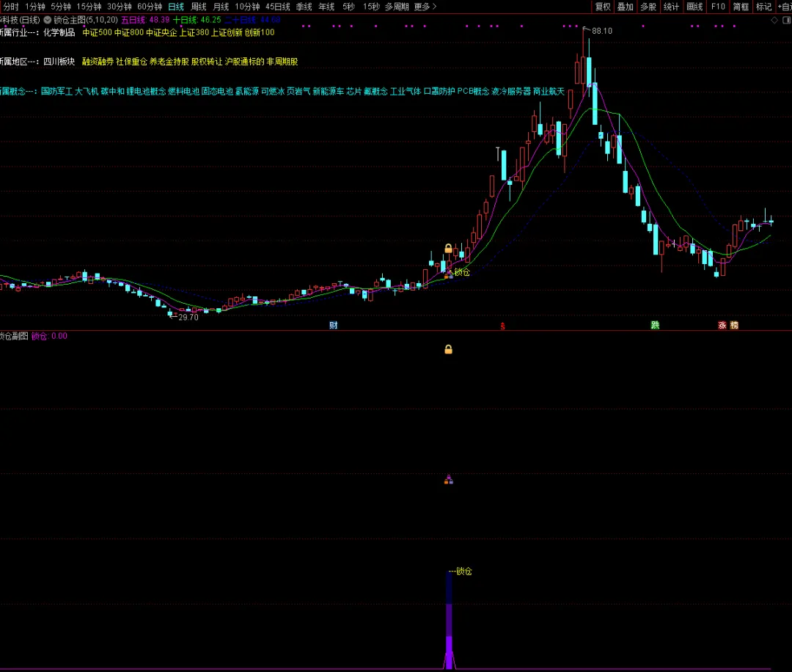
Task: Click the 上证380 index tag
Action: (x=194, y=32)
